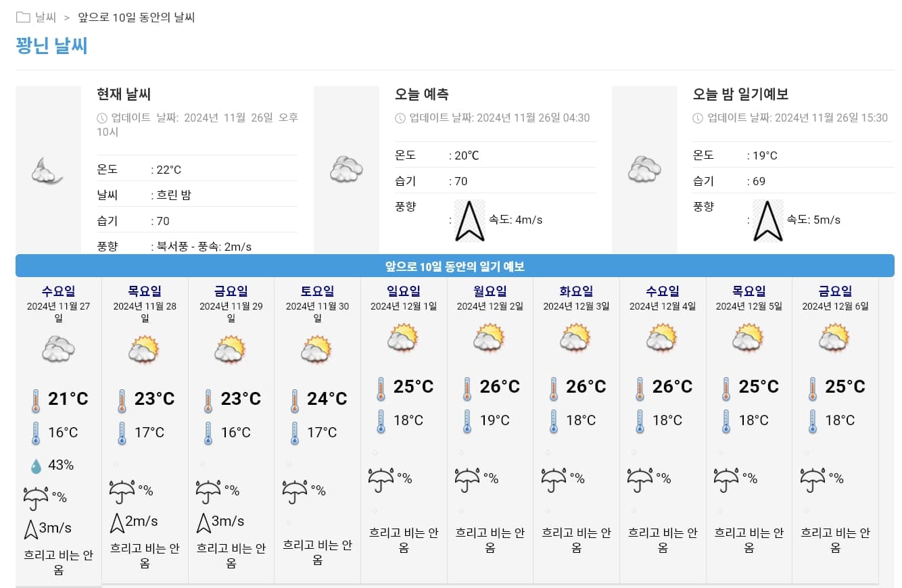Click the wind arrow icon next to 2m/s in 목요일
The height and width of the screenshot is (588, 902).
tap(116, 522)
